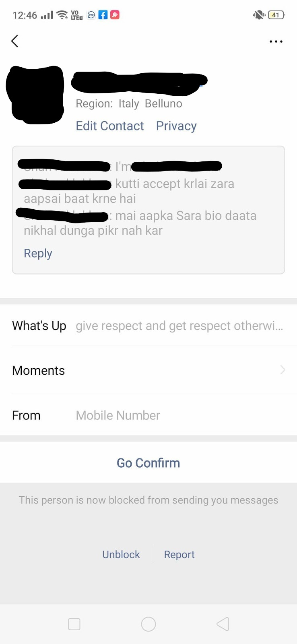Open the What's Up status row
Image resolution: width=297 pixels, height=644 pixels.
tap(148, 326)
